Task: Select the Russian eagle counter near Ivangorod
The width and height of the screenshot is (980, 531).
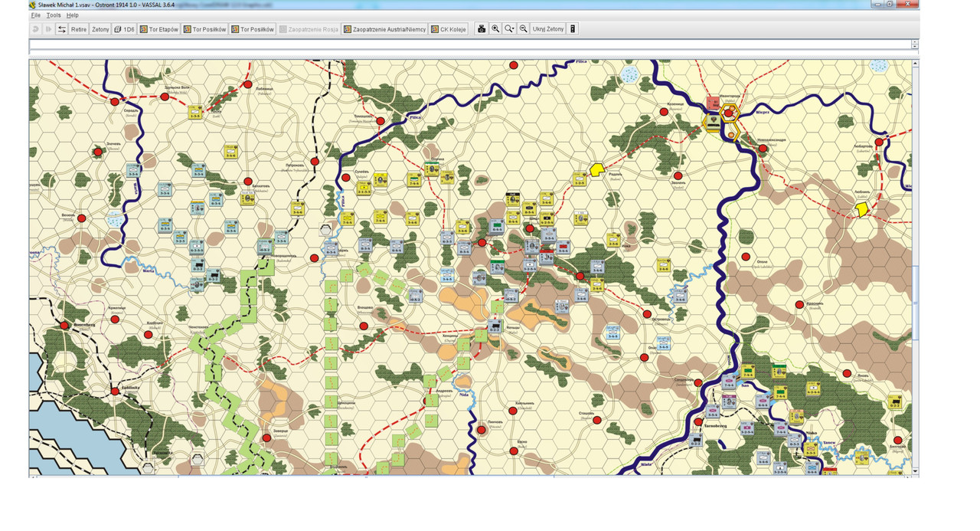Action: tap(713, 121)
